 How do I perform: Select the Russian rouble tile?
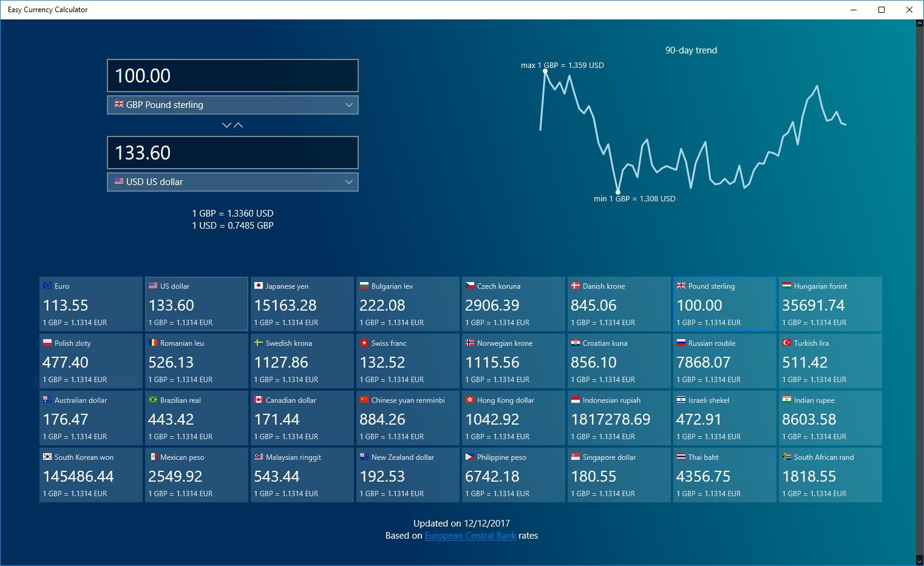click(x=725, y=361)
